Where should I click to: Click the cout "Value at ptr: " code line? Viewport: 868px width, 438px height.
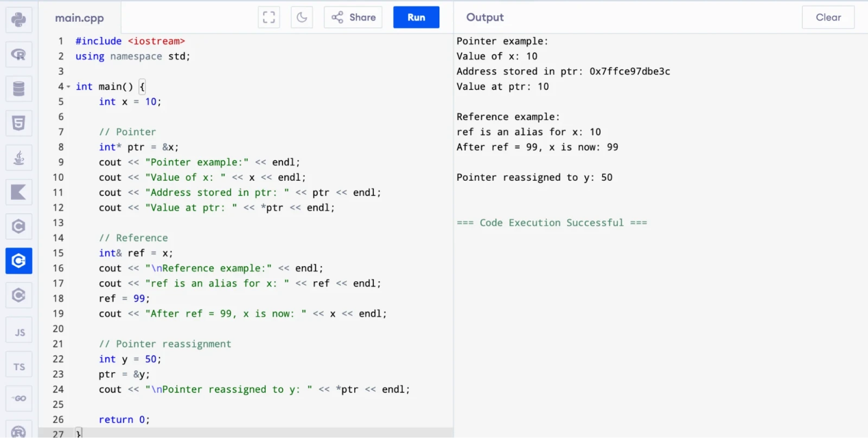(x=217, y=208)
